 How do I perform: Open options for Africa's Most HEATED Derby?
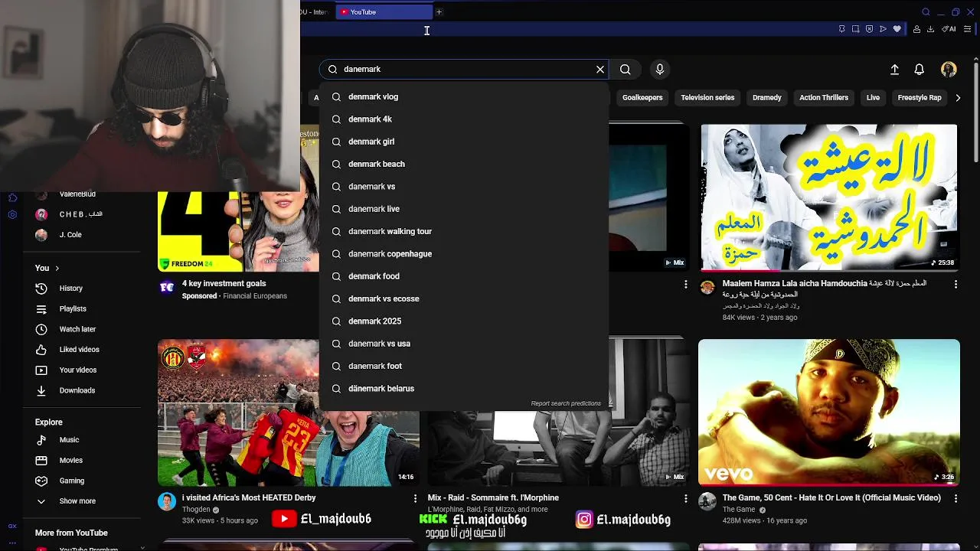(x=416, y=498)
